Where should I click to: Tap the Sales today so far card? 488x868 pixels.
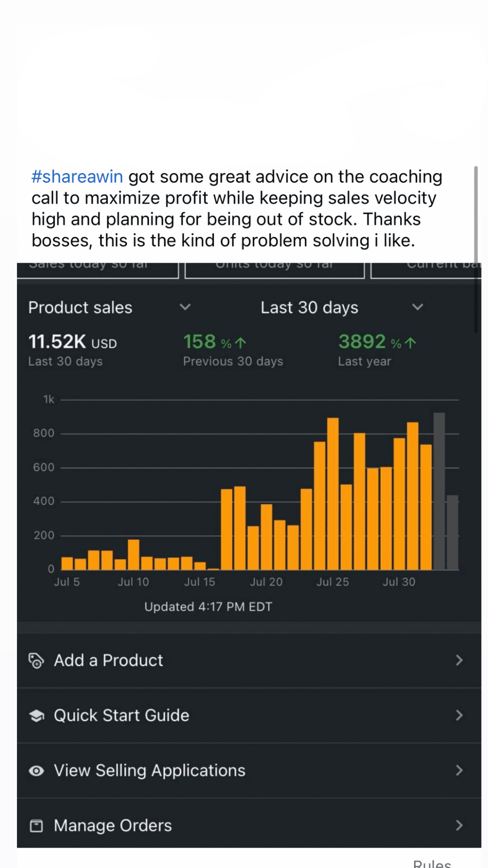[97, 270]
